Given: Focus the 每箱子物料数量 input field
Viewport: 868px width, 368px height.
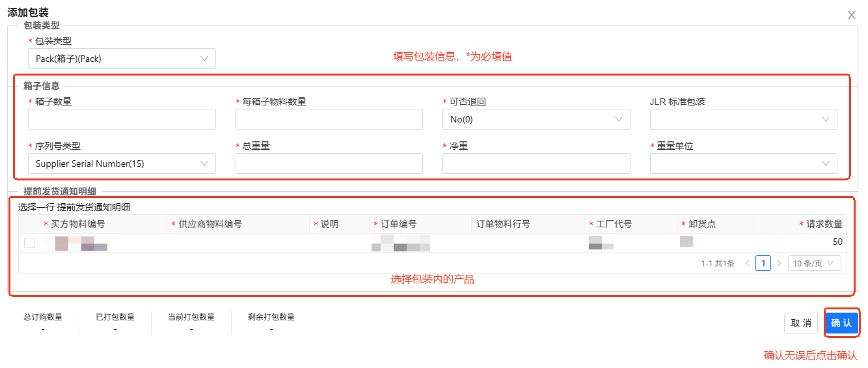Looking at the screenshot, I should pyautogui.click(x=329, y=119).
